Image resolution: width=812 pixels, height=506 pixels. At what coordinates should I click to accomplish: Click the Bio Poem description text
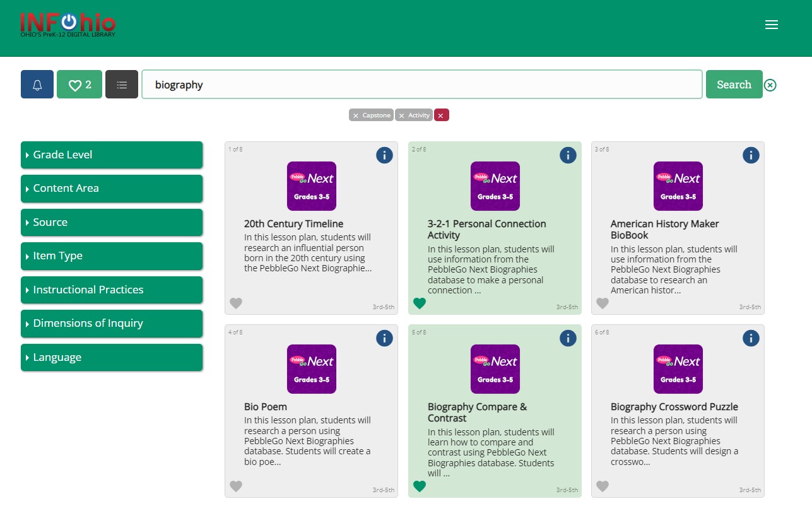coord(308,441)
